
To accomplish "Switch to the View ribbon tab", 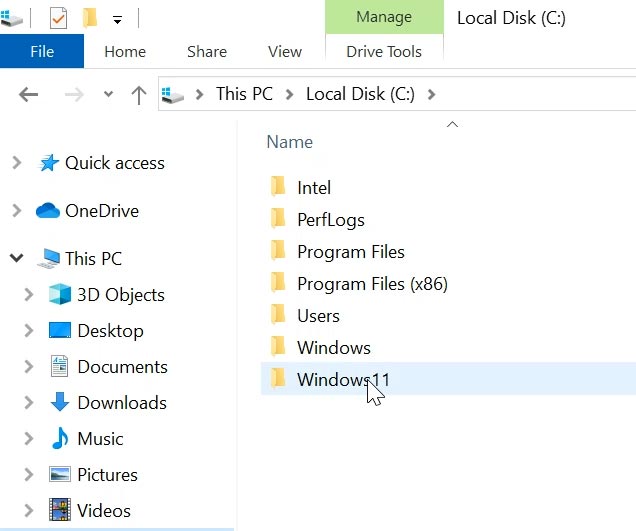I will [285, 52].
